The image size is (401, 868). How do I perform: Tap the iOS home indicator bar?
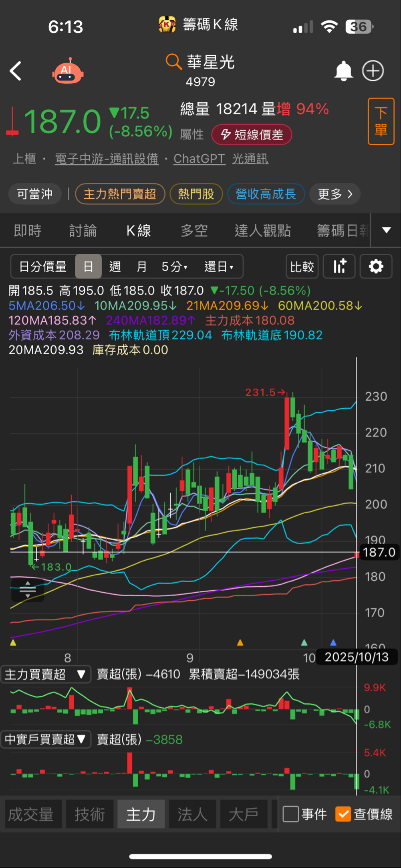click(200, 856)
